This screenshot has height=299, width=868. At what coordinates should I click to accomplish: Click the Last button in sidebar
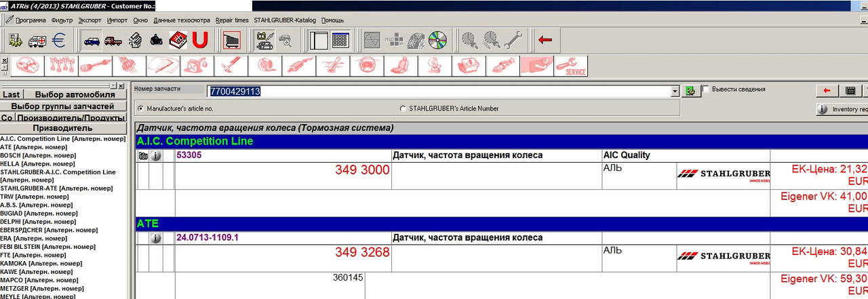tap(12, 95)
